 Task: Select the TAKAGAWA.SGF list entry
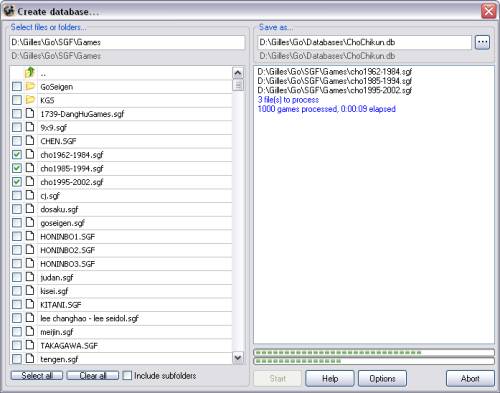69,346
